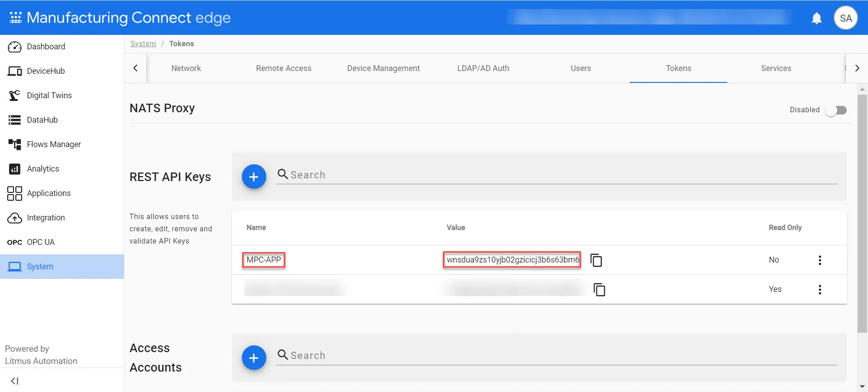Click the Read Only value "Yes"

[x=775, y=289]
